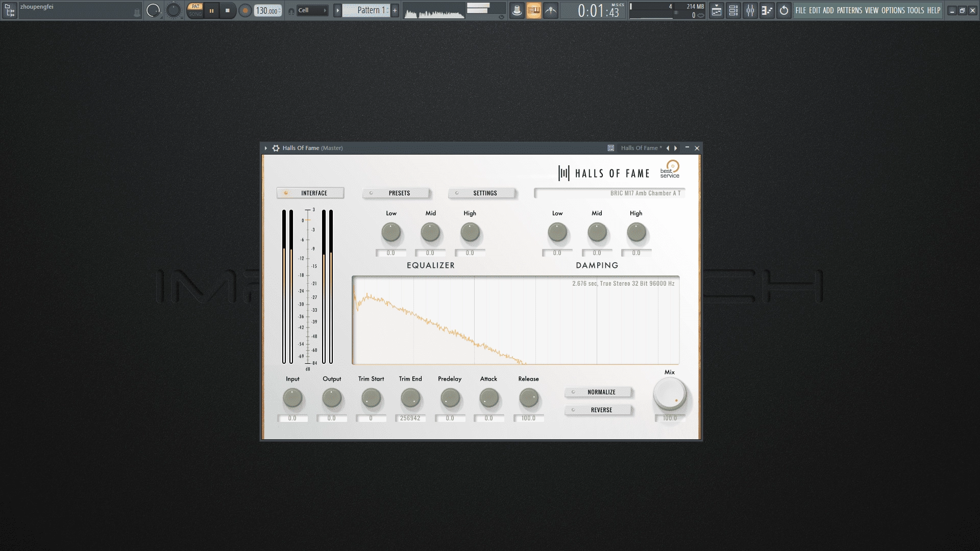Expand plugin window options menu arrow
Image resolution: width=980 pixels, height=551 pixels.
coord(266,148)
